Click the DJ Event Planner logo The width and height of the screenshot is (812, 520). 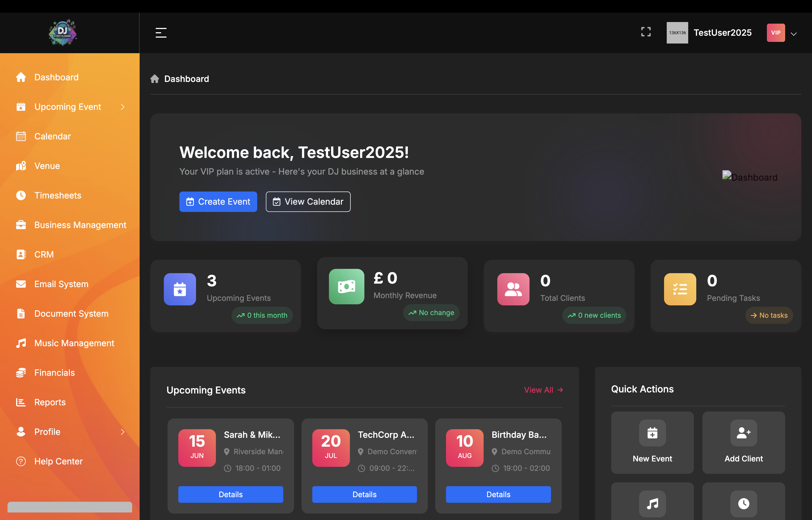tap(63, 32)
